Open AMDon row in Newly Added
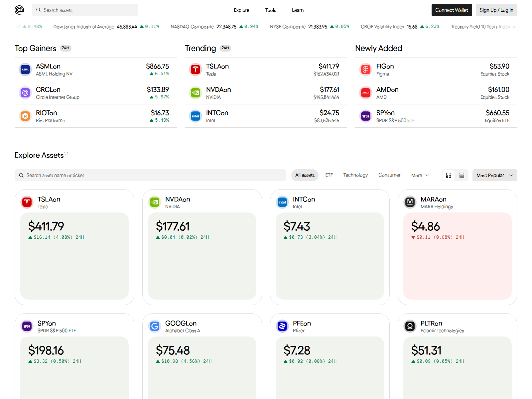532x399 pixels. click(x=436, y=93)
